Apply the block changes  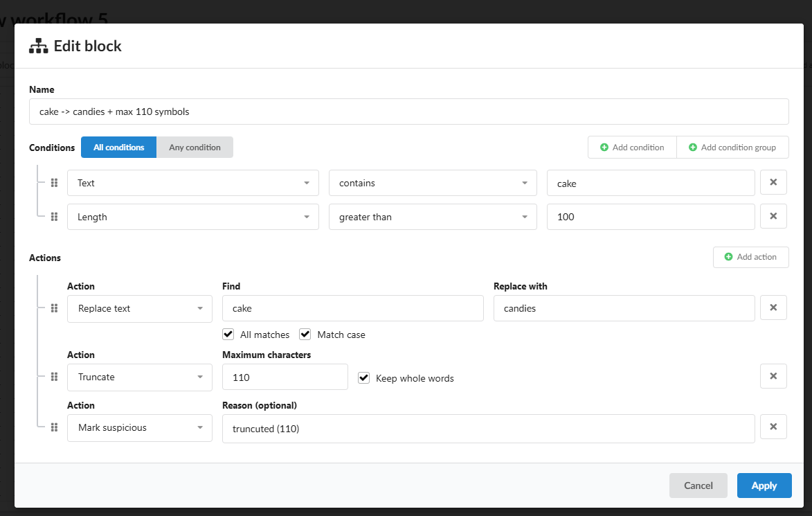[764, 486]
